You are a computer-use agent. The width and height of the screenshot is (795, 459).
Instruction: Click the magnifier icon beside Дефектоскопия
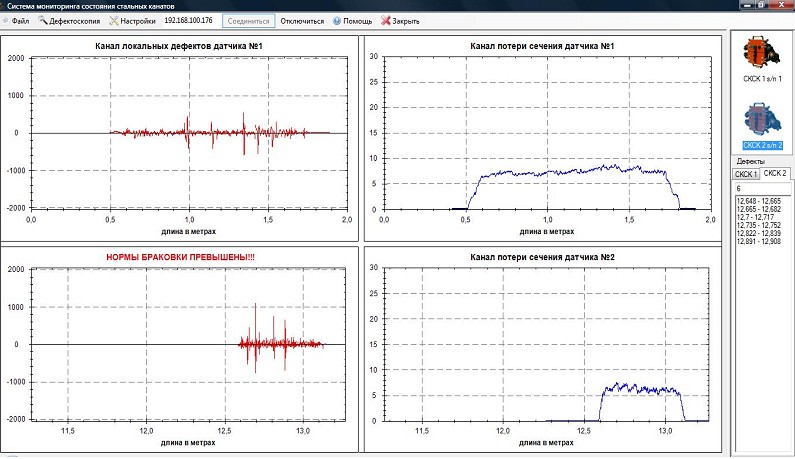(43, 21)
